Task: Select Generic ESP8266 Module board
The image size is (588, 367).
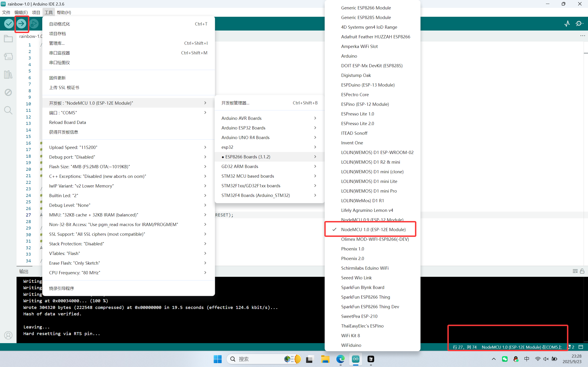Action: click(372, 8)
